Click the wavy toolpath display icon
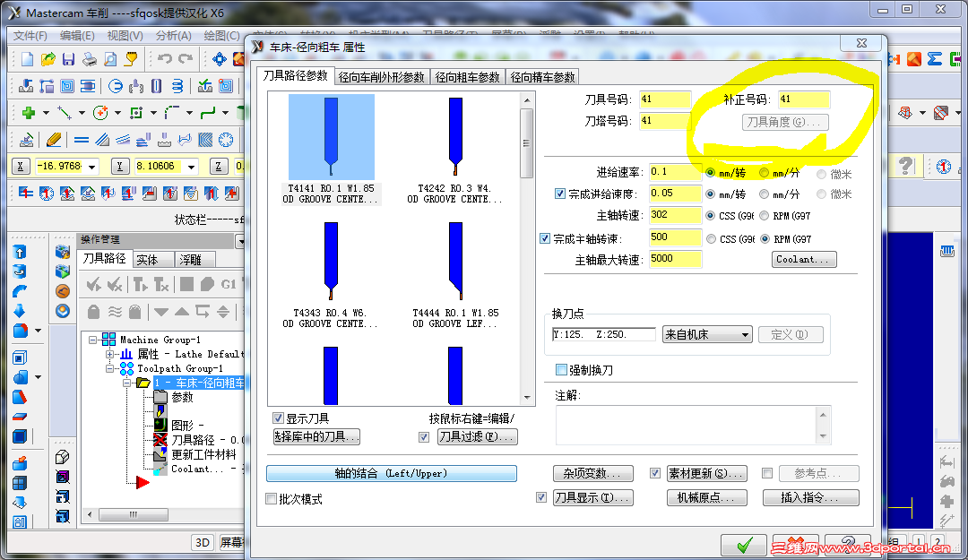Image resolution: width=968 pixels, height=560 pixels. tap(115, 312)
